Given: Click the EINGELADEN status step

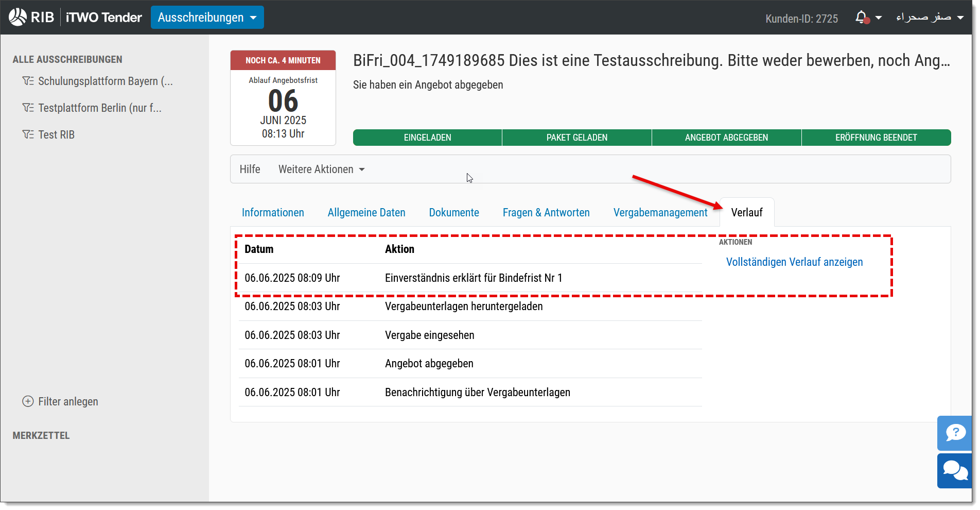Looking at the screenshot, I should [427, 138].
